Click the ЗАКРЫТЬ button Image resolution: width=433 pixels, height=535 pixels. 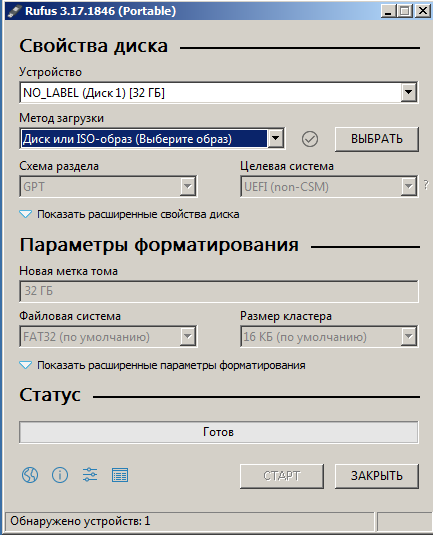pos(377,476)
